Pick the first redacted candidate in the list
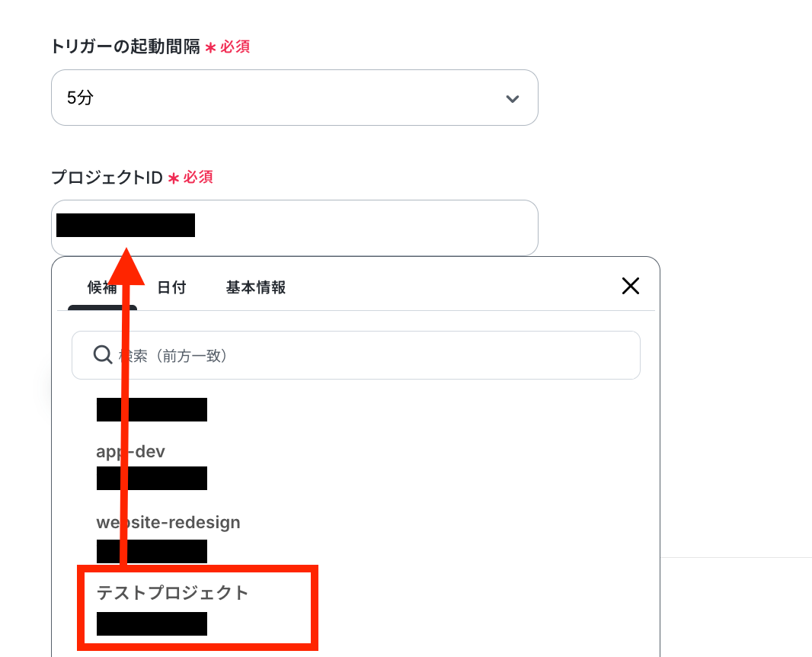The image size is (812, 657). click(152, 410)
